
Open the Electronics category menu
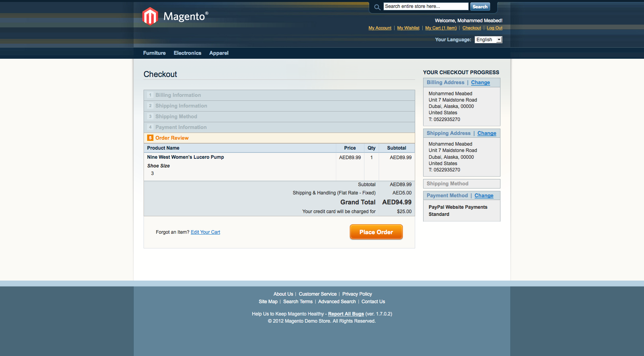(x=188, y=53)
